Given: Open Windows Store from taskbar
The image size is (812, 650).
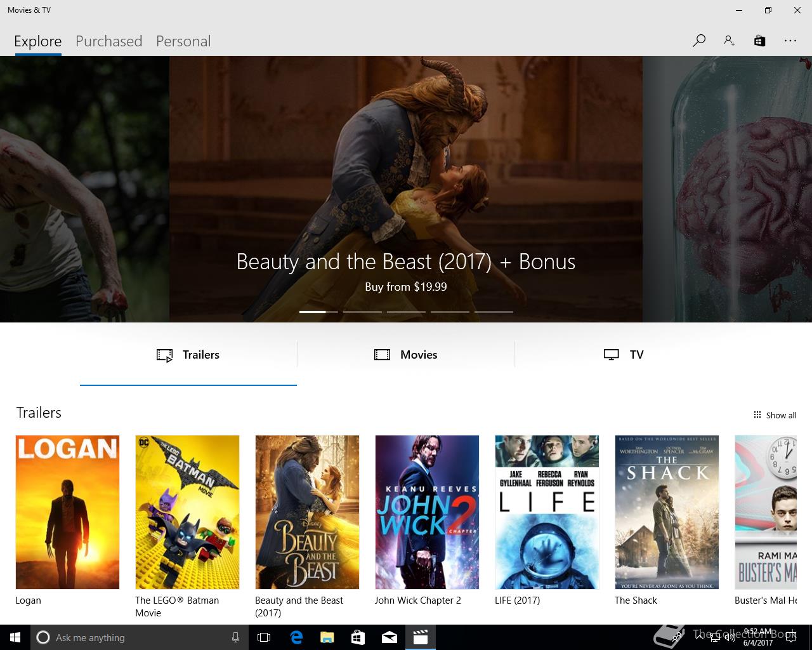Looking at the screenshot, I should (358, 637).
